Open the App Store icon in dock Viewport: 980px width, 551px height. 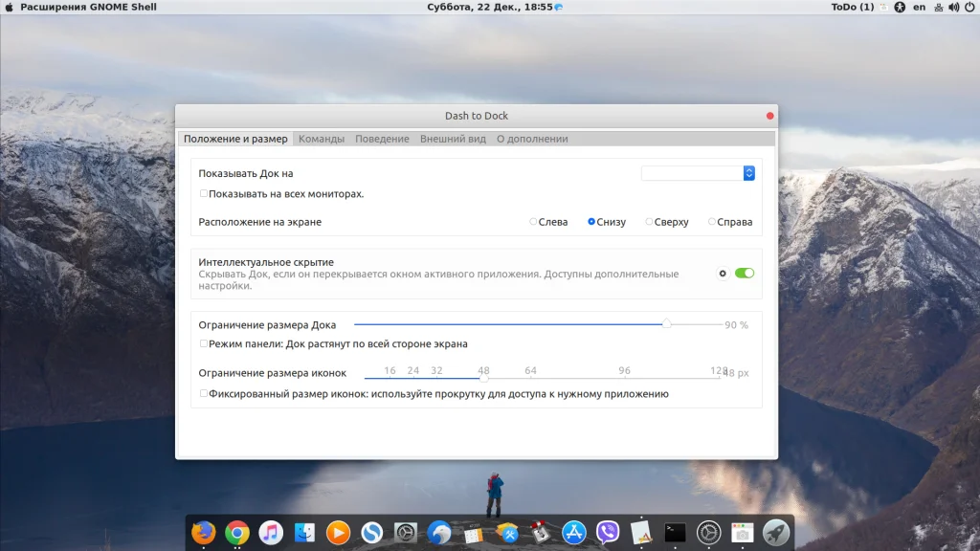click(x=574, y=532)
